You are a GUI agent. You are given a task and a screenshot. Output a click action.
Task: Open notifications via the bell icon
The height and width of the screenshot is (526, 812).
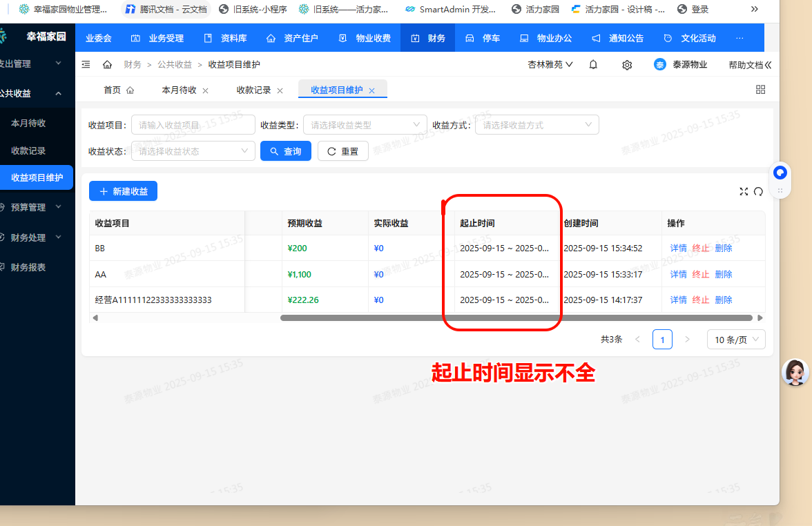coord(593,64)
